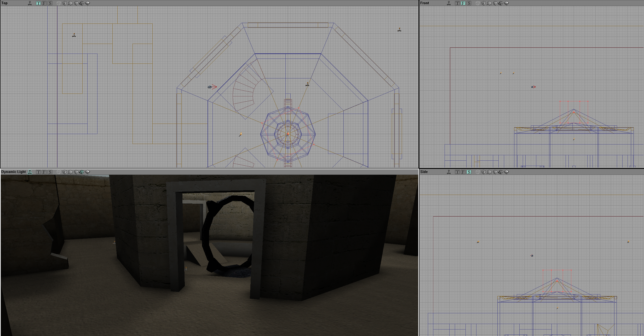Viewport: 644px width, 336px height.
Task: Click the Side viewport title label
Action: point(424,172)
